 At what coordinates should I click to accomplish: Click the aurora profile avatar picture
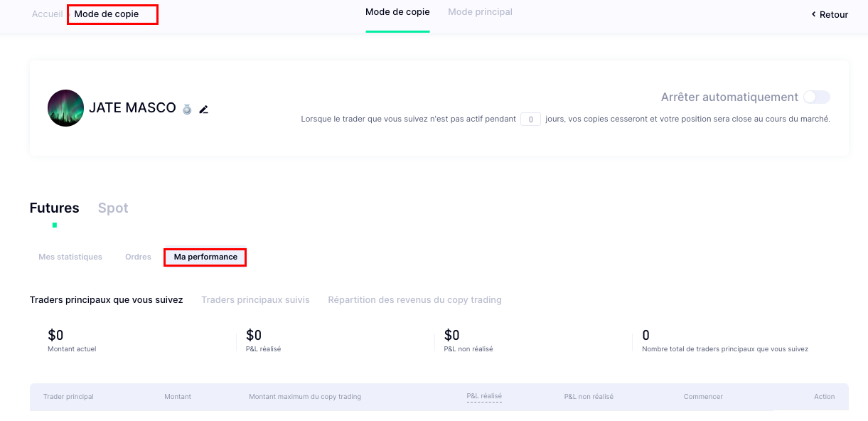[66, 108]
